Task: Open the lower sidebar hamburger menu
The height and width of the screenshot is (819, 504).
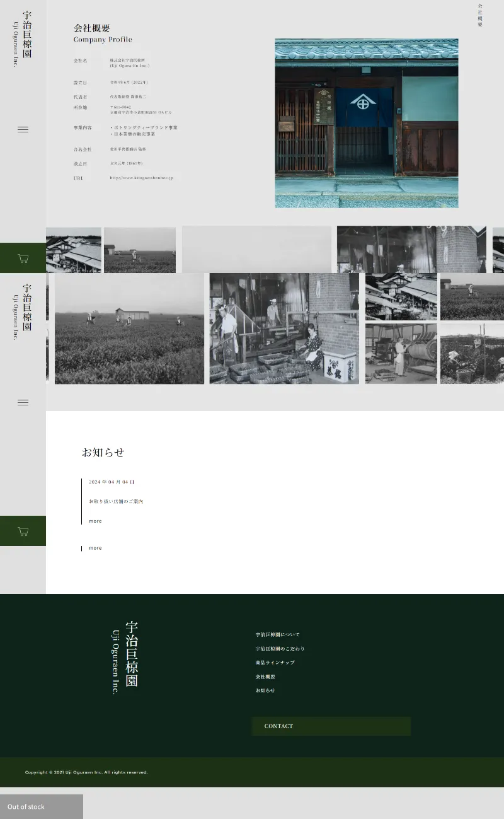Action: [23, 402]
